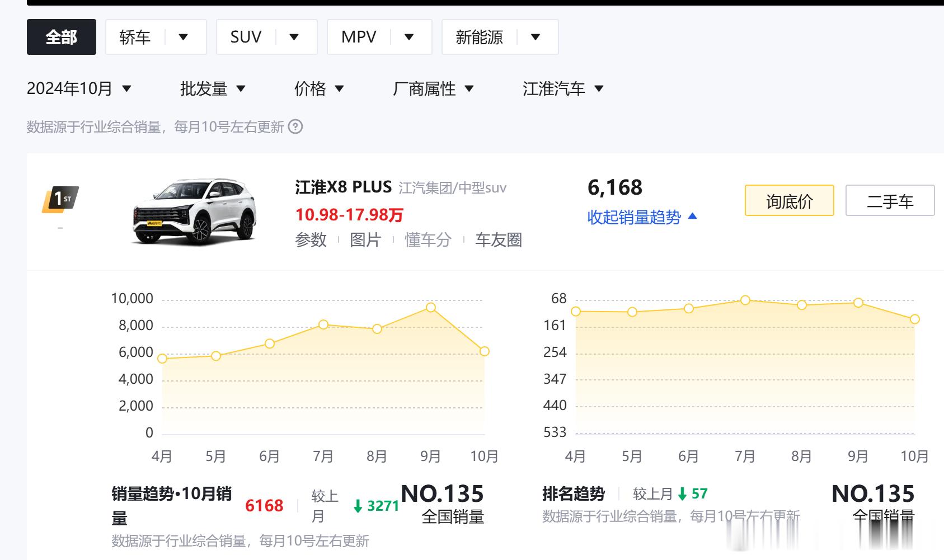Viewport: 944px width, 560px height.
Task: Open the 新能源 category dropdown
Action: point(500,37)
